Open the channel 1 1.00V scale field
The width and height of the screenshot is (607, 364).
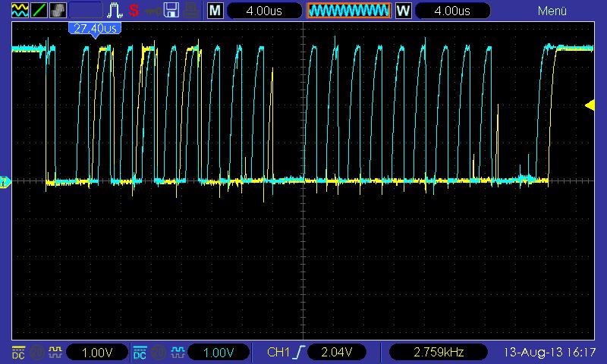click(x=96, y=352)
